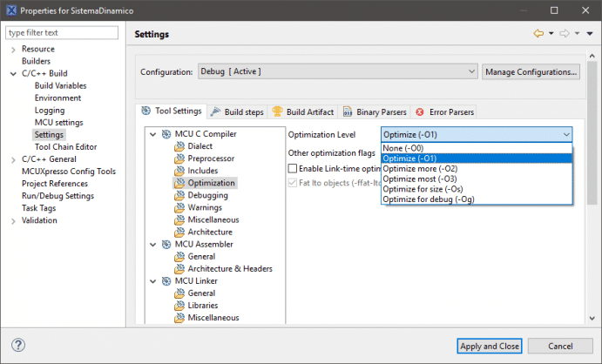The height and width of the screenshot is (364, 602).
Task: Click the Apply and Close button
Action: click(x=488, y=346)
